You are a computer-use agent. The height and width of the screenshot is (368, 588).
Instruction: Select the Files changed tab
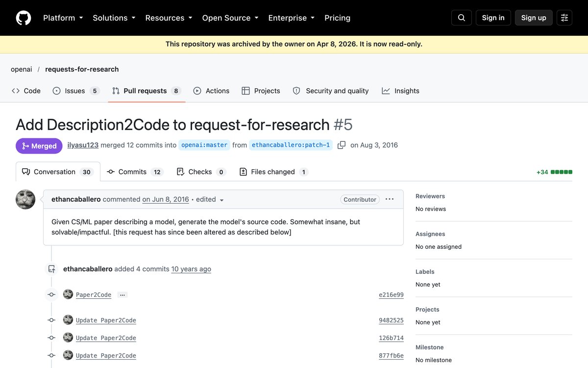pyautogui.click(x=273, y=172)
